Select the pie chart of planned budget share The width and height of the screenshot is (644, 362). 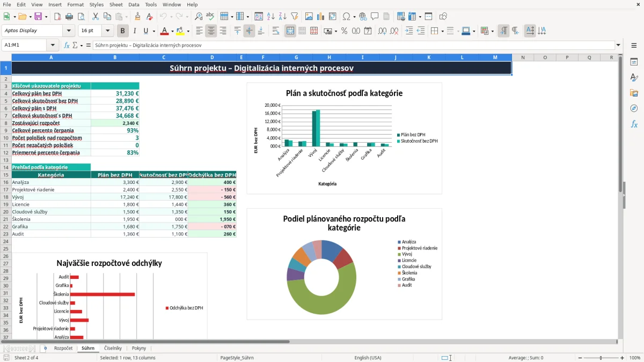pyautogui.click(x=345, y=264)
